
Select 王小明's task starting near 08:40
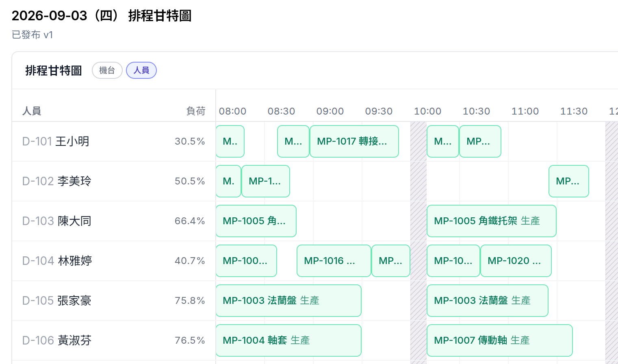tap(293, 141)
